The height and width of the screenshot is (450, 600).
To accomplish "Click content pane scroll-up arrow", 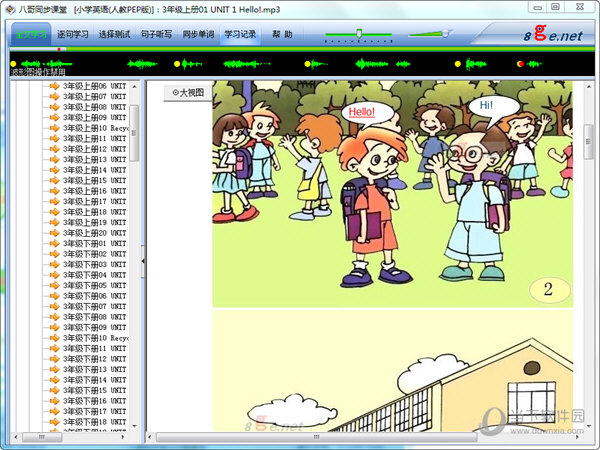I will click(x=589, y=87).
